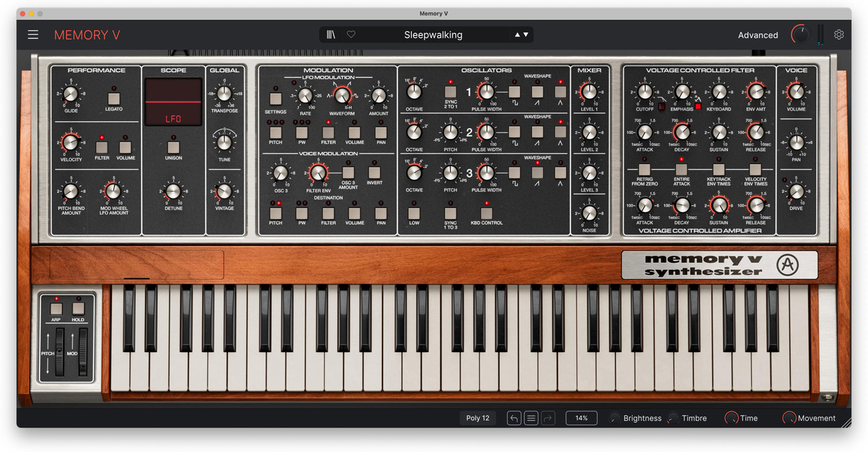868x452 pixels.
Task: Click the Arturia logo badge
Action: 787,265
